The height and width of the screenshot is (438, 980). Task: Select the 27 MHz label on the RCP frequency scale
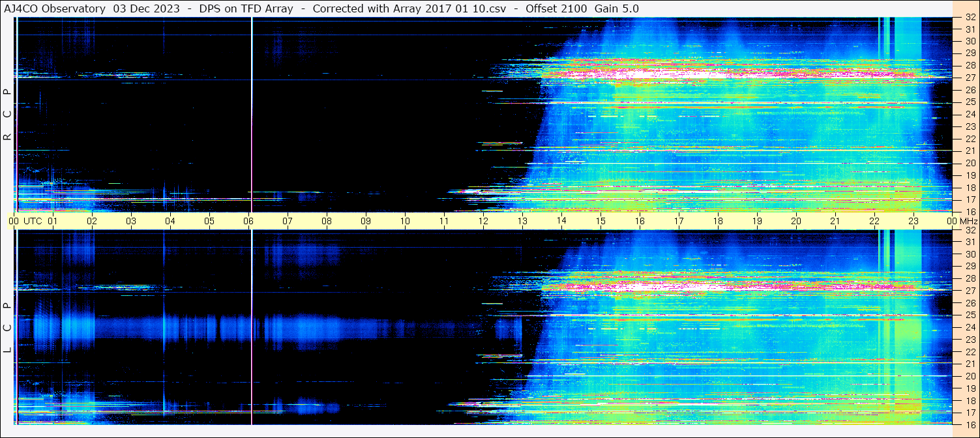[x=970, y=78]
